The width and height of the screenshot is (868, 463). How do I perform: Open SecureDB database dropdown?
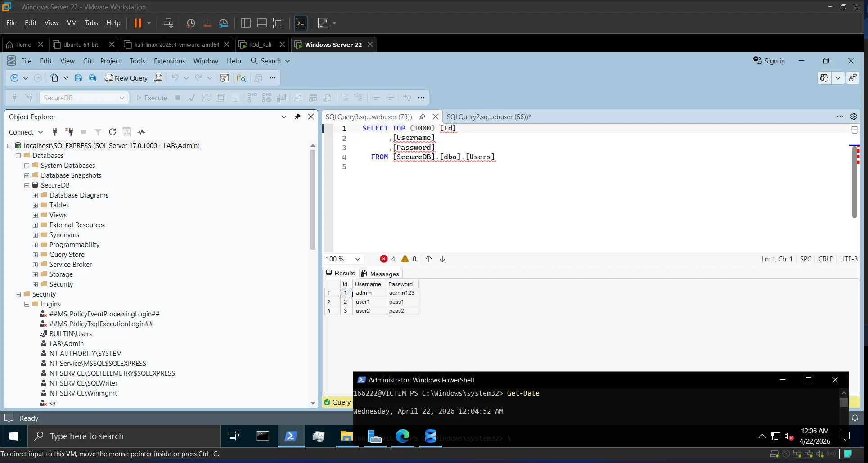pos(121,98)
